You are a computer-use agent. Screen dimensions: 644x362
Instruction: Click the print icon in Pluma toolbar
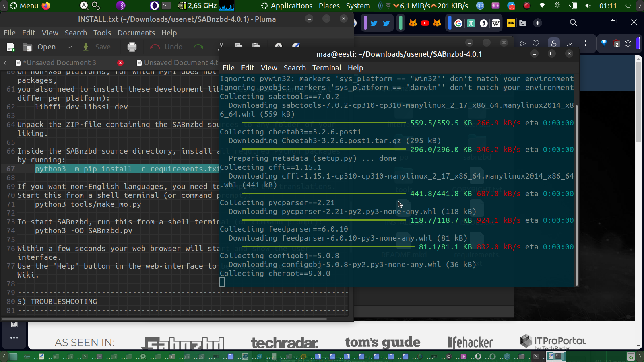pos(132,47)
